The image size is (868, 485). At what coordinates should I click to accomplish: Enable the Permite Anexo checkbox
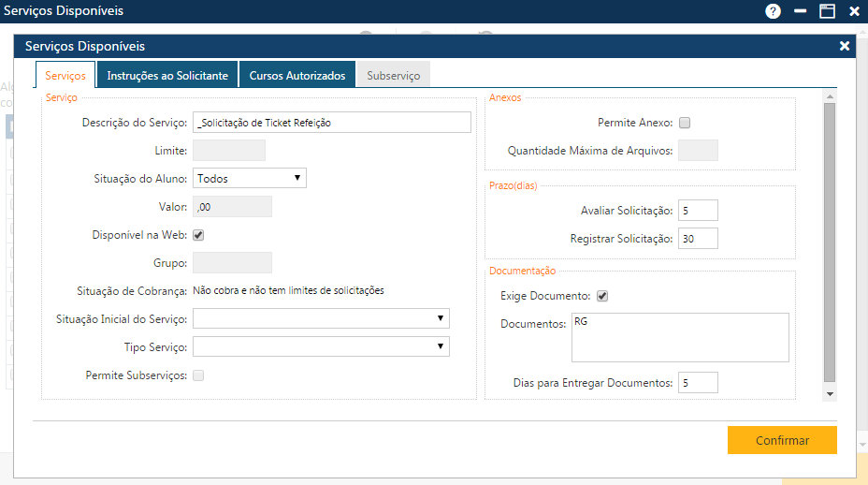(x=685, y=123)
